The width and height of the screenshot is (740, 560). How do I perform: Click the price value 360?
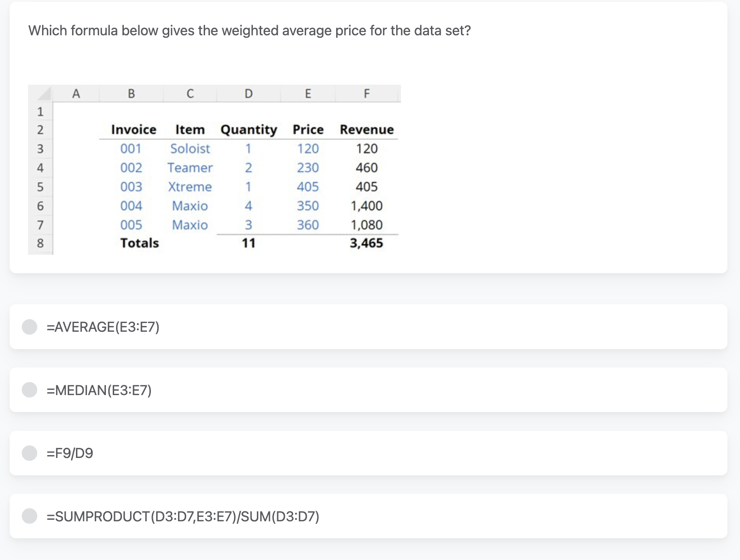pos(308,225)
